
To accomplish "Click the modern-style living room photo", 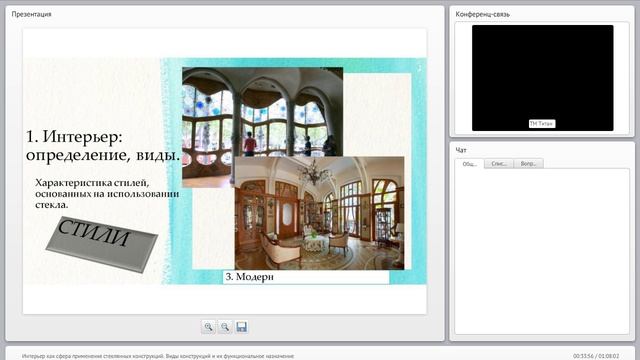I will 320,213.
